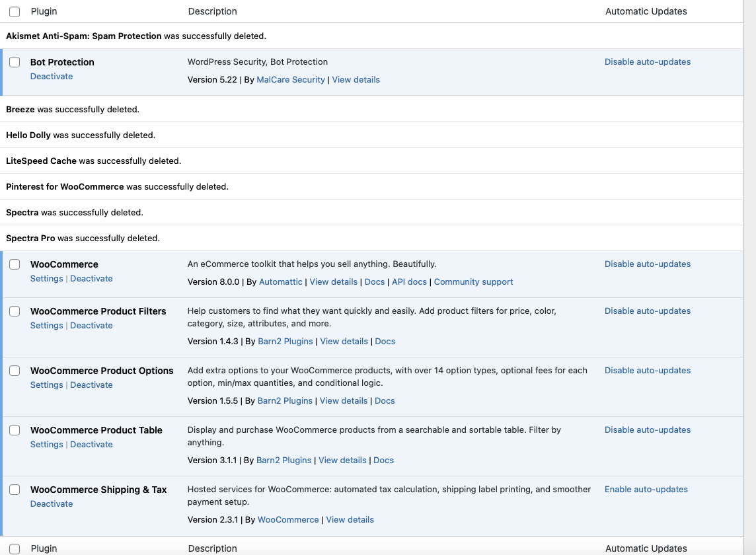This screenshot has height=555, width=756.
Task: View details for Bot Protection
Action: (x=356, y=79)
